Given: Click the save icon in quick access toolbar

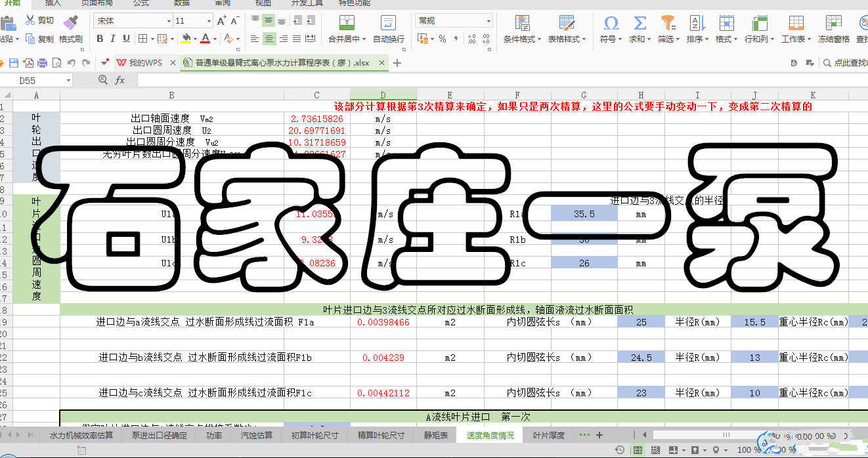Looking at the screenshot, I should tap(14, 63).
